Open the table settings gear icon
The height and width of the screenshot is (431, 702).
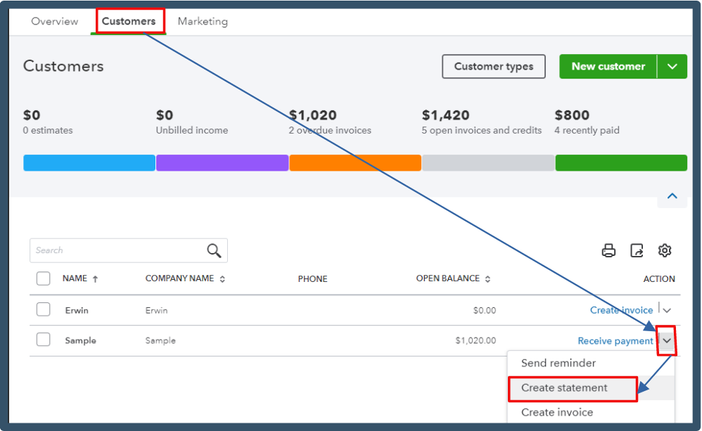click(664, 250)
